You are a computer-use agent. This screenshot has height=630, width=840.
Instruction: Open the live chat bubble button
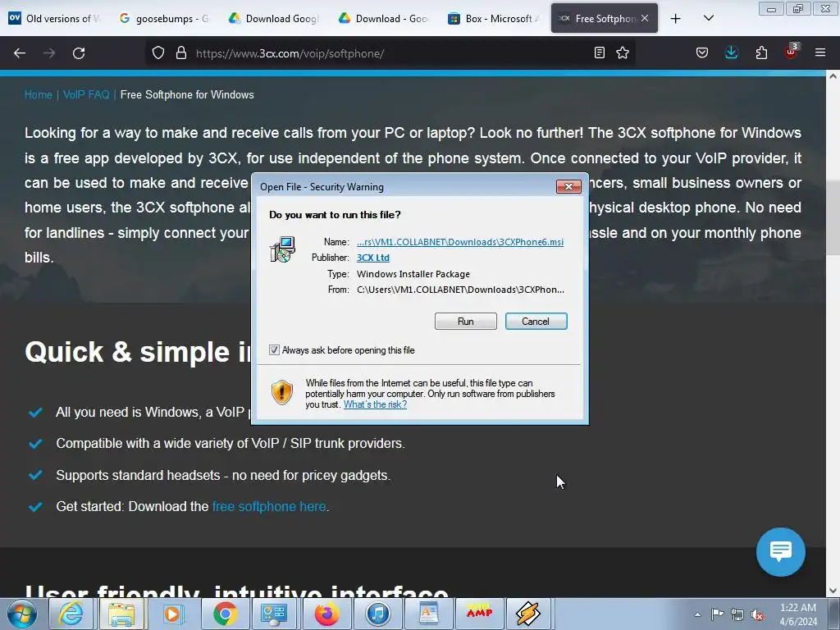[781, 552]
